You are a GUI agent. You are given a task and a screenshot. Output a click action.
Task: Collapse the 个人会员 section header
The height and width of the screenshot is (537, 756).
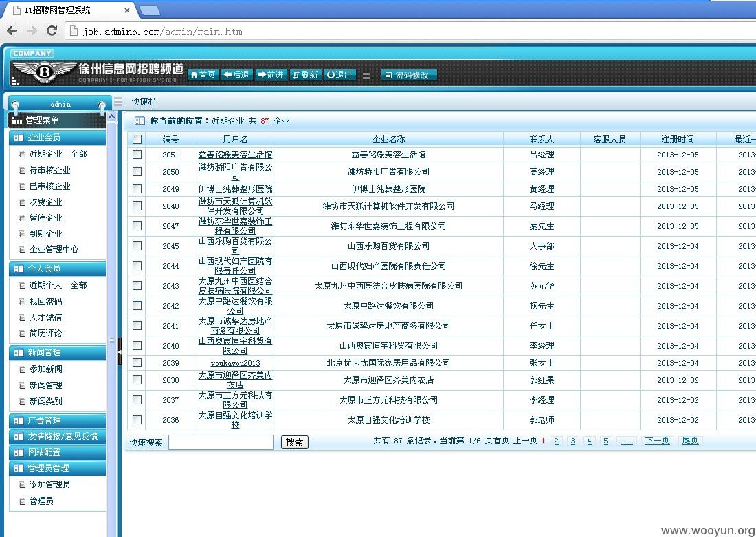(57, 269)
